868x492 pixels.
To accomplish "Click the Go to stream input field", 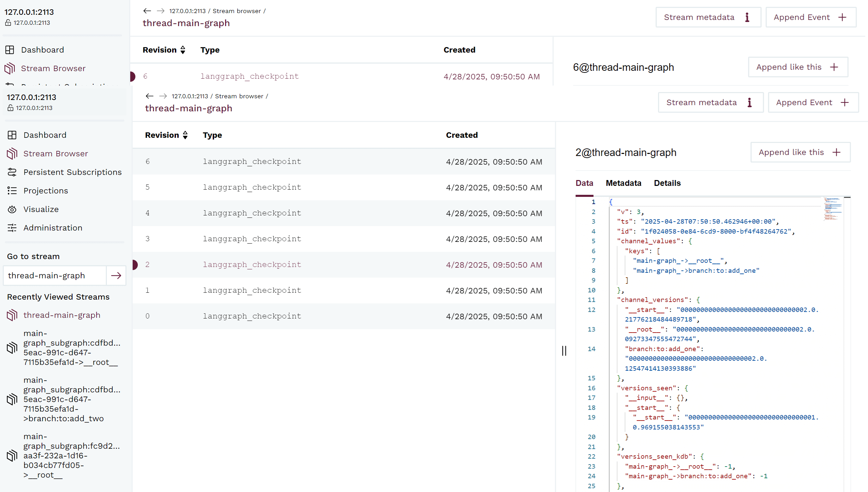I will point(55,276).
